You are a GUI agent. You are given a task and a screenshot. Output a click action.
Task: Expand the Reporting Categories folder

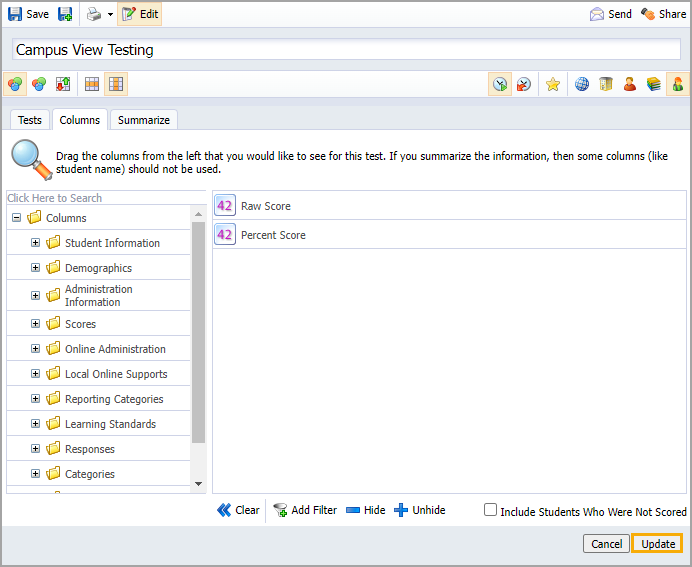pos(35,398)
